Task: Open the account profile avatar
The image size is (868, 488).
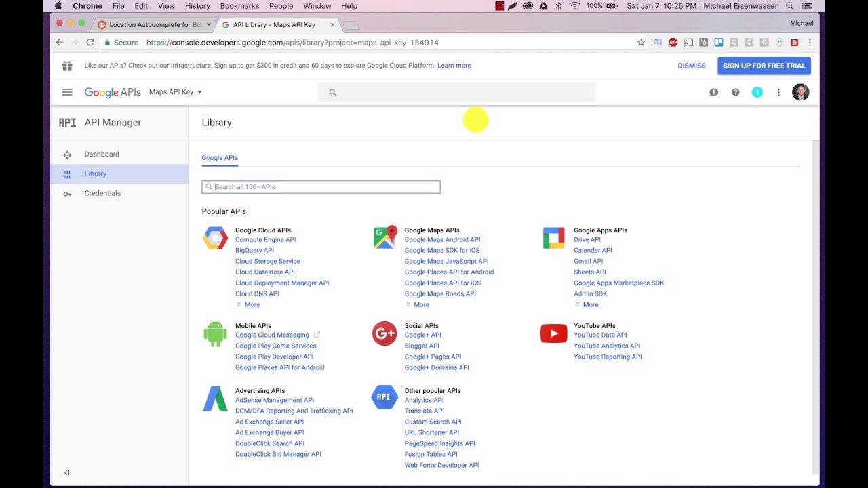Action: tap(800, 92)
